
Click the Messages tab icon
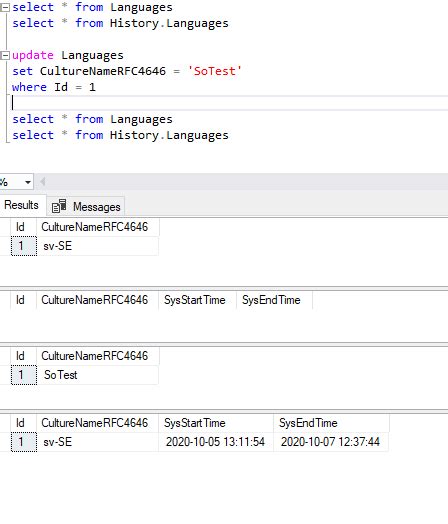(59, 206)
